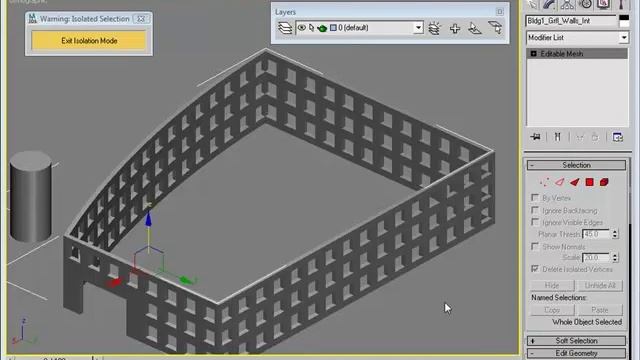The width and height of the screenshot is (640, 360).
Task: Open the Modify command panel tab
Action: pos(549,4)
